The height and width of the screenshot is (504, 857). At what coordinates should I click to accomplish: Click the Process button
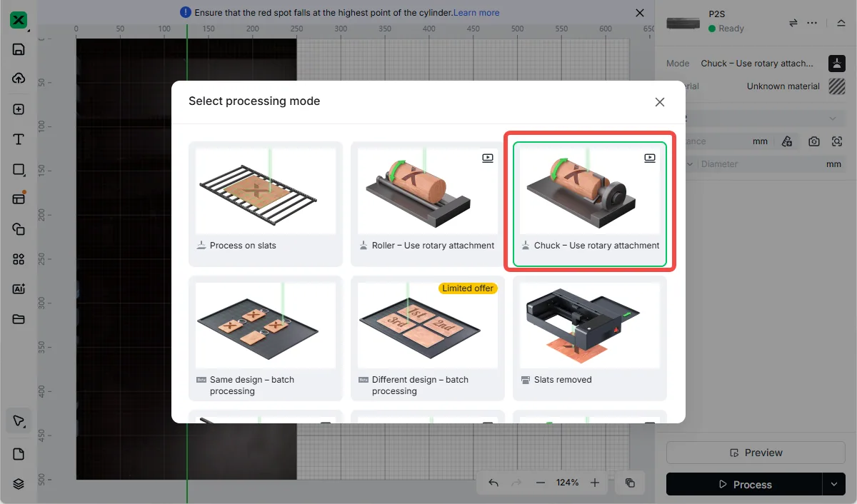(x=744, y=484)
